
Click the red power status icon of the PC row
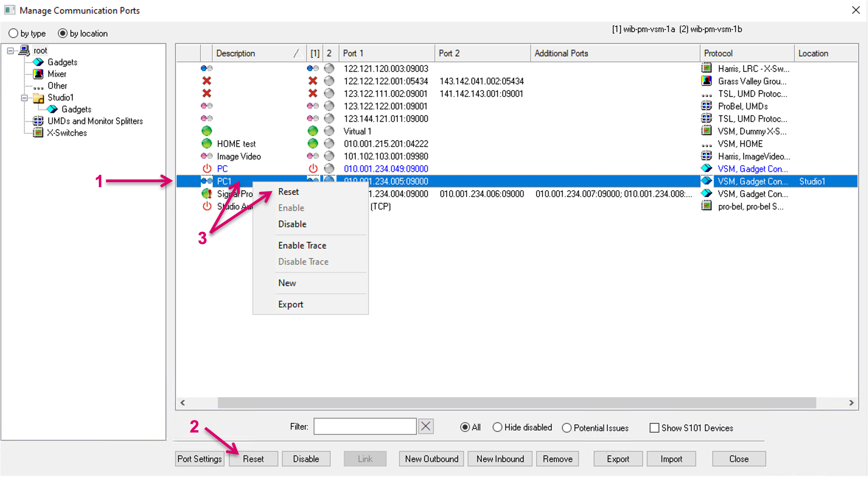pos(206,168)
